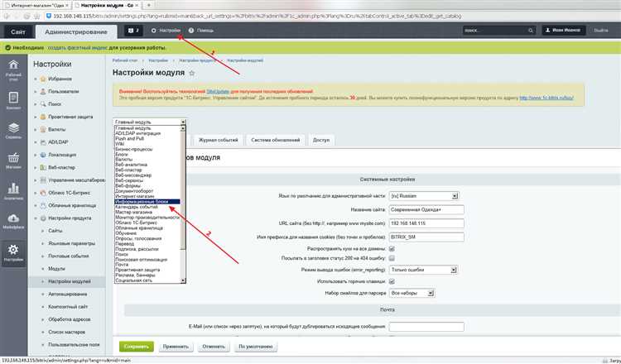
Task: Open Набор смайлов для парсера dropdown
Action: pyautogui.click(x=412, y=293)
